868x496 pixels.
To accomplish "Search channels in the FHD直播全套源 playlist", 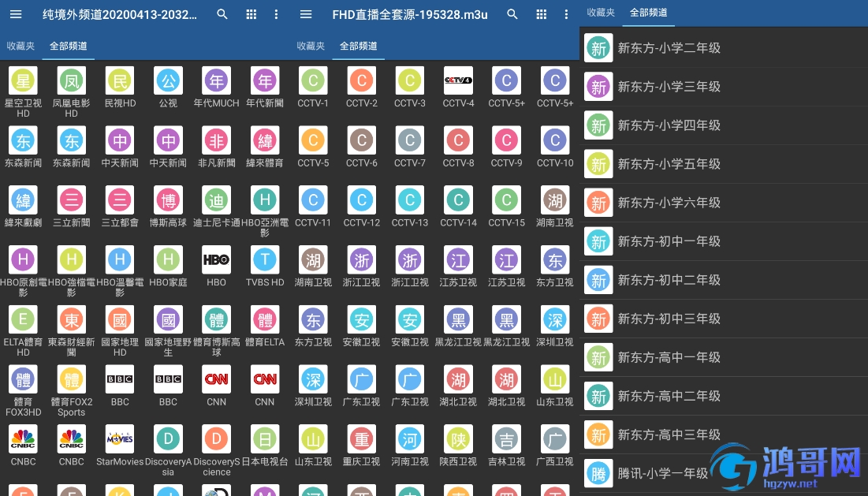I will [512, 14].
